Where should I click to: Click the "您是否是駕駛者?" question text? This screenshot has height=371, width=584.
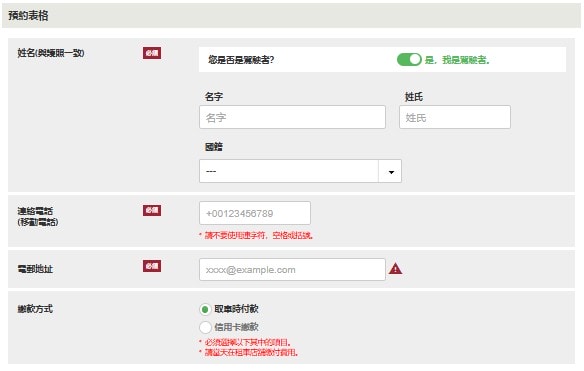241,60
